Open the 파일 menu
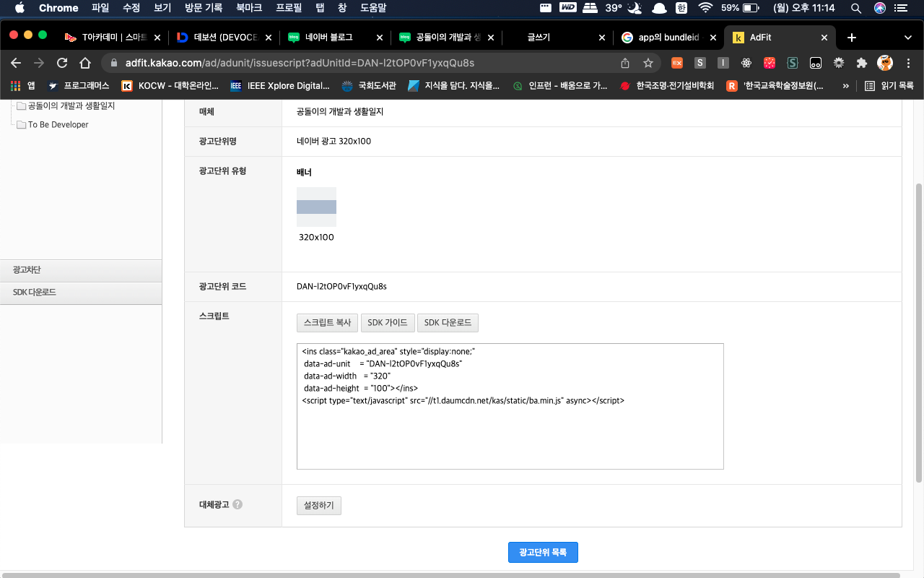924x578 pixels. point(100,8)
